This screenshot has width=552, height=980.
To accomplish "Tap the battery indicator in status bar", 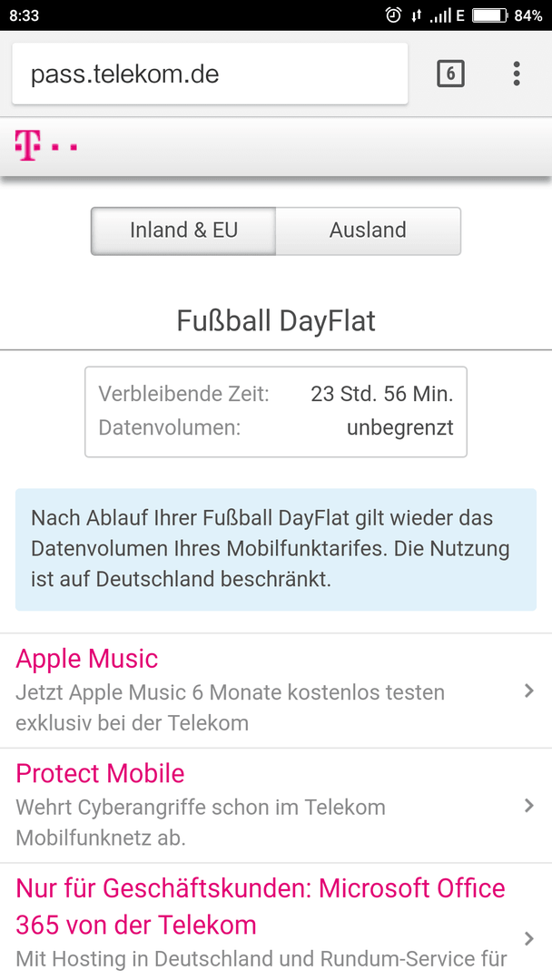I will coord(489,15).
